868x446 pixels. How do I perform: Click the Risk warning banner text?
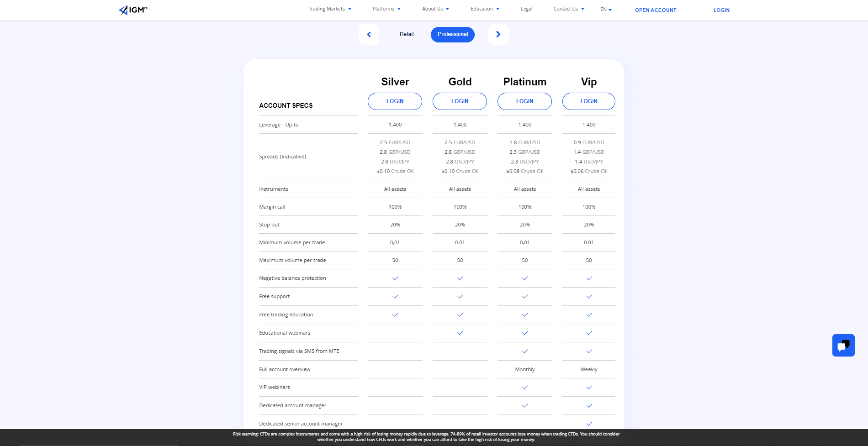point(426,437)
